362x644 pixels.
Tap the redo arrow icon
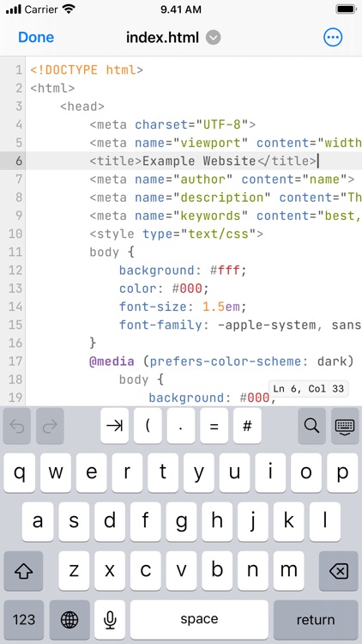tap(50, 426)
